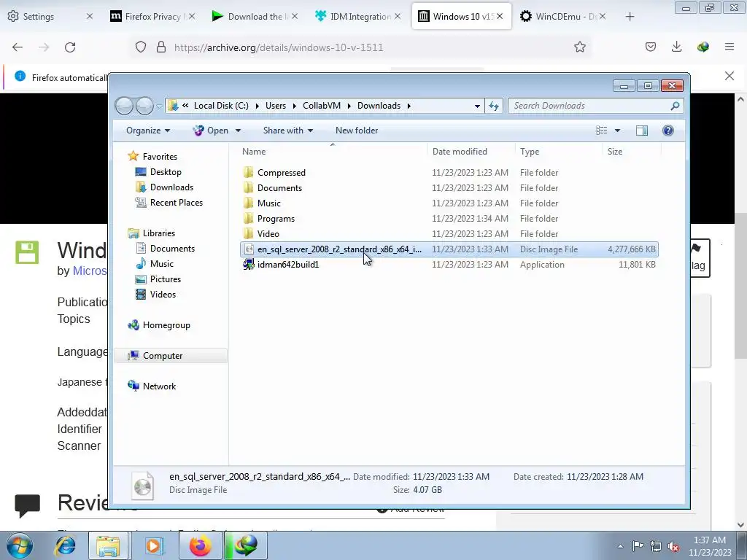Open the Firefox bookmark star icon
This screenshot has height=560, width=747.
[x=579, y=47]
